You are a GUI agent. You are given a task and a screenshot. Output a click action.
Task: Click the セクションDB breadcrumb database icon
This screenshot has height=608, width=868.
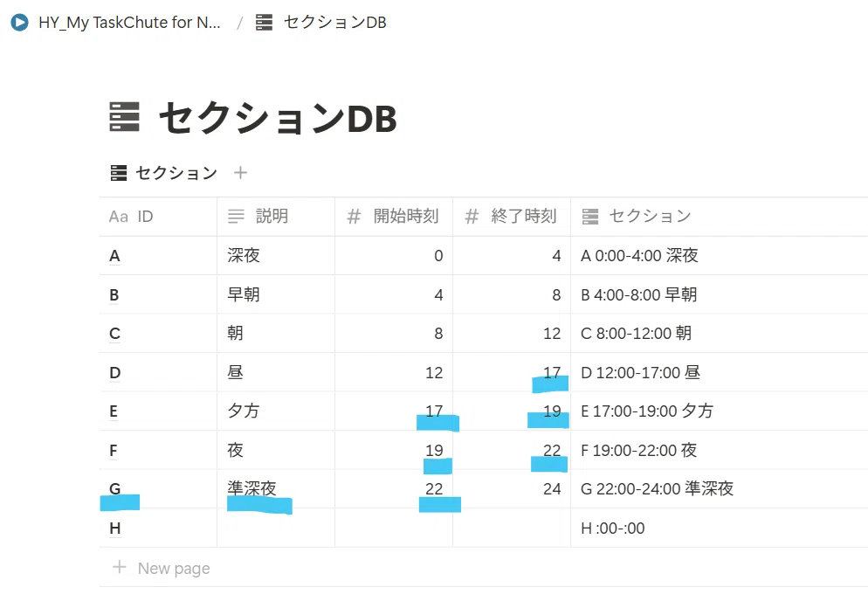(x=264, y=22)
